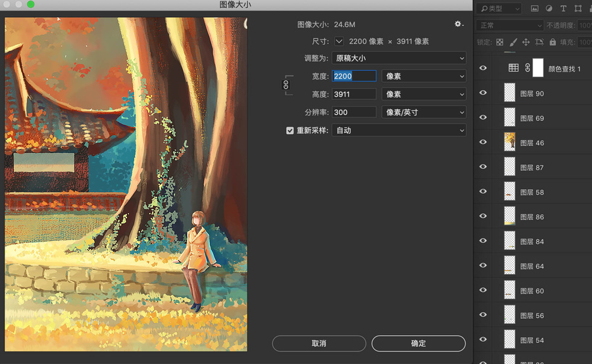Open the layer filter 类型 dropdown

[x=499, y=9]
